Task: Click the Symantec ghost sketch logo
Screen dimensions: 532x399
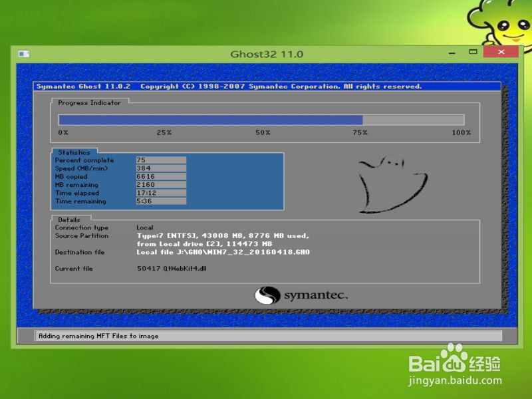Action: tap(393, 185)
